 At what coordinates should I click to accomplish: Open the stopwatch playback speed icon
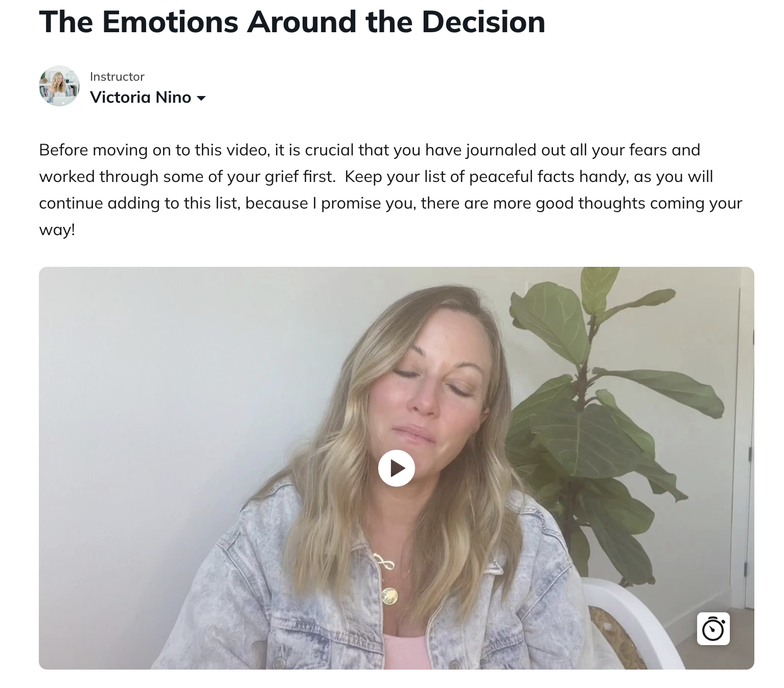coord(713,629)
